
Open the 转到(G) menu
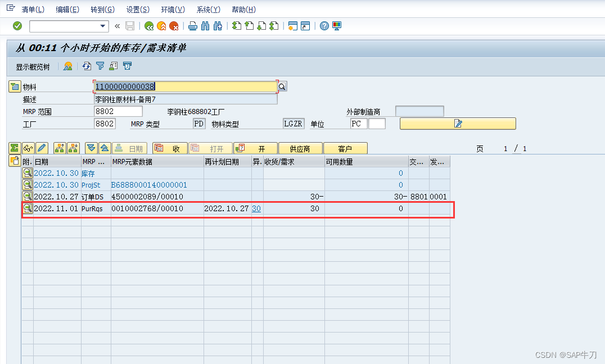[103, 10]
